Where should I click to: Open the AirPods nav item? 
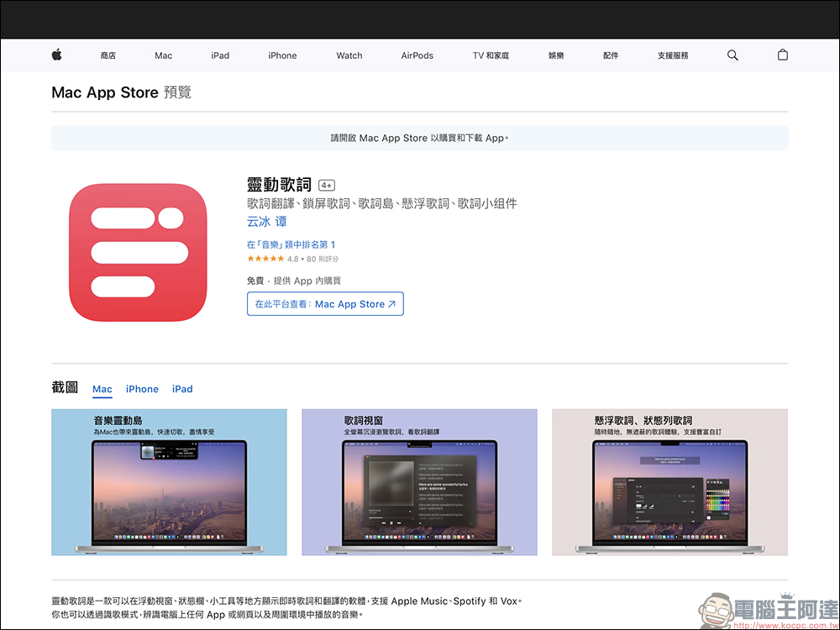point(417,55)
